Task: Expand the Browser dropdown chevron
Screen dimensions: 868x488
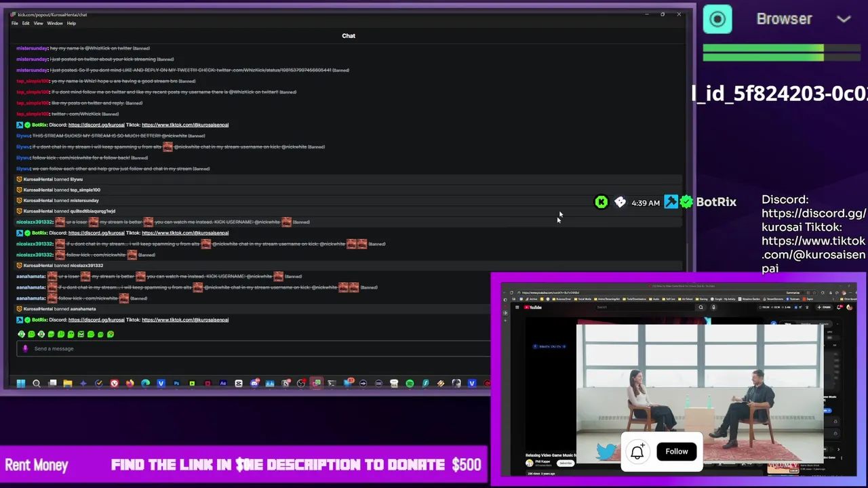Action: click(844, 19)
